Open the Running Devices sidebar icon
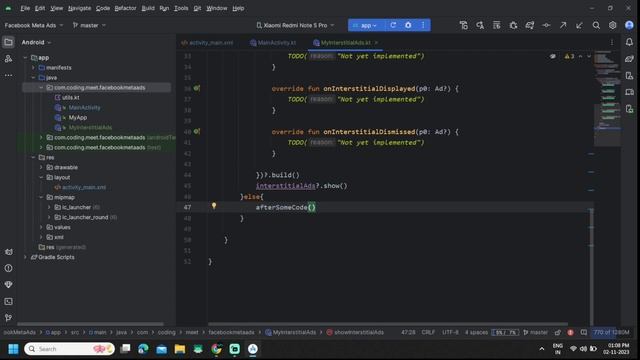This screenshot has height=360, width=640. pyautogui.click(x=629, y=109)
